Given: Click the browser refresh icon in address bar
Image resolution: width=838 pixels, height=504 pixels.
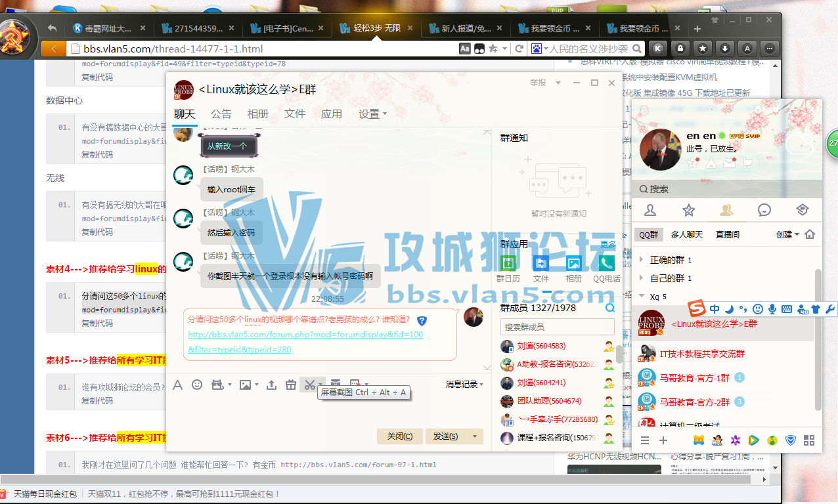Looking at the screenshot, I should (519, 49).
